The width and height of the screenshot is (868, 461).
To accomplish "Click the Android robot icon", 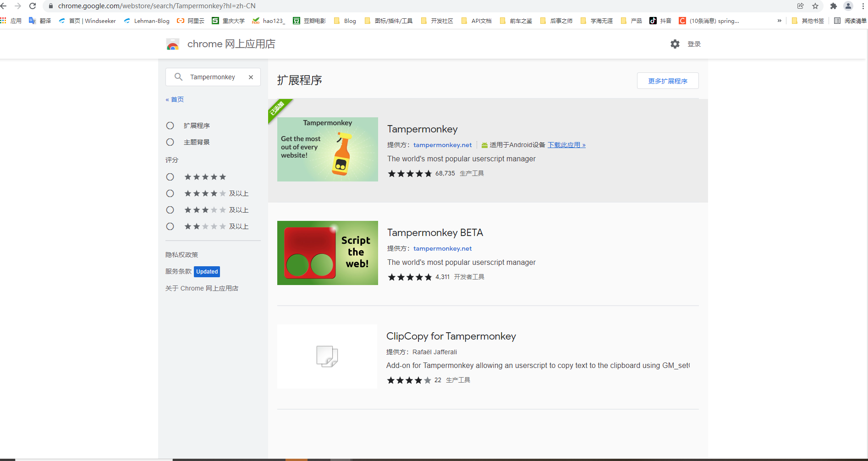I will click(484, 145).
